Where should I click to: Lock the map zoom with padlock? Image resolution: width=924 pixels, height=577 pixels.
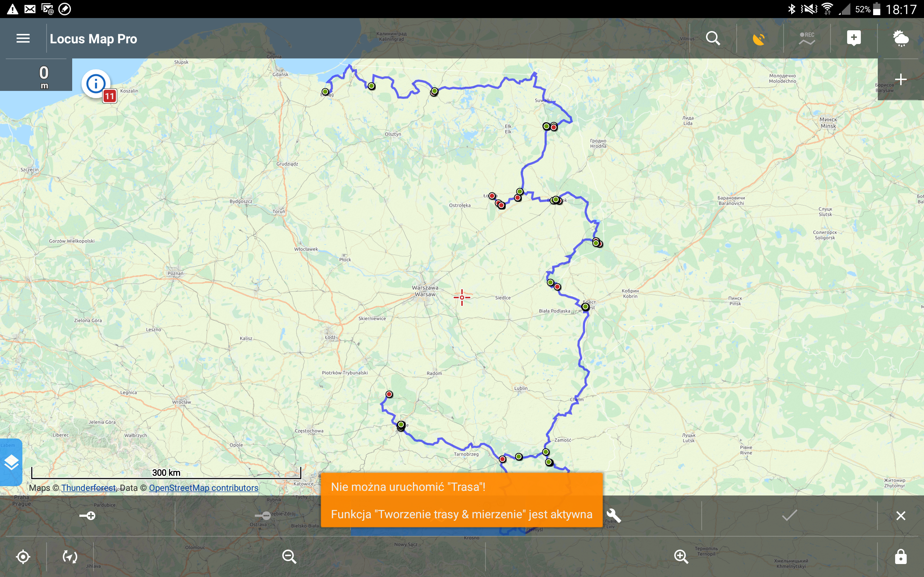coord(901,557)
